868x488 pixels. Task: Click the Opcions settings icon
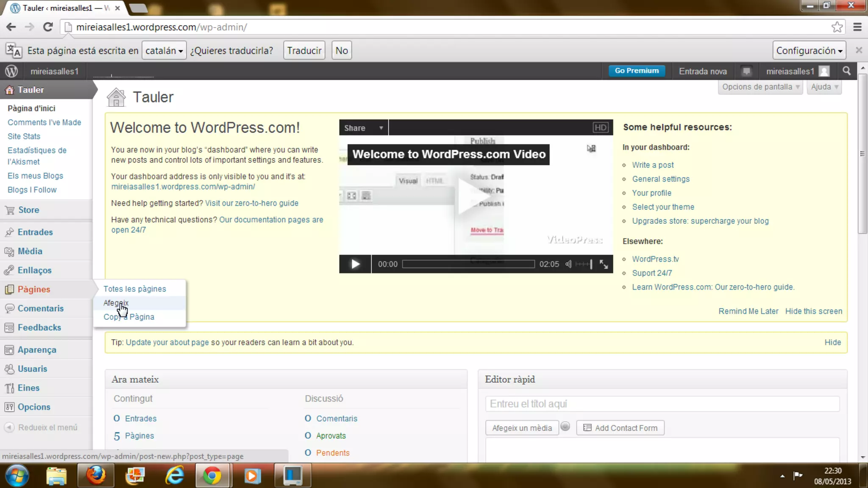(x=9, y=407)
